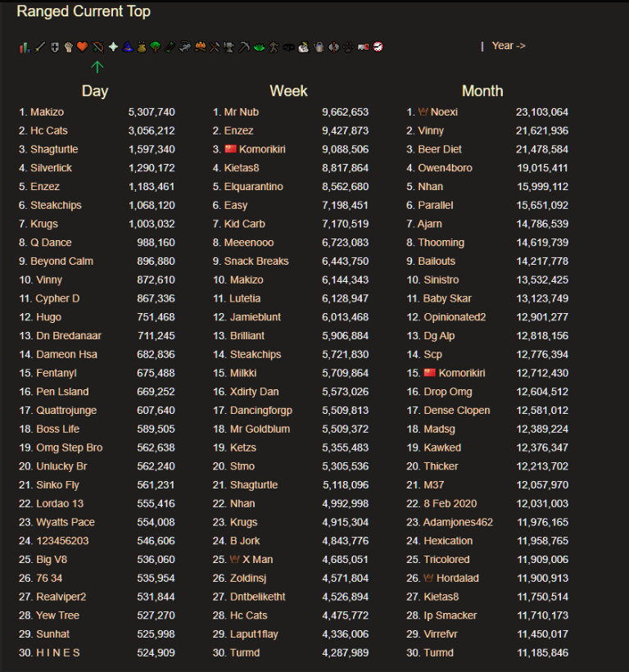Click the crown icon beside X Man

pos(234,559)
